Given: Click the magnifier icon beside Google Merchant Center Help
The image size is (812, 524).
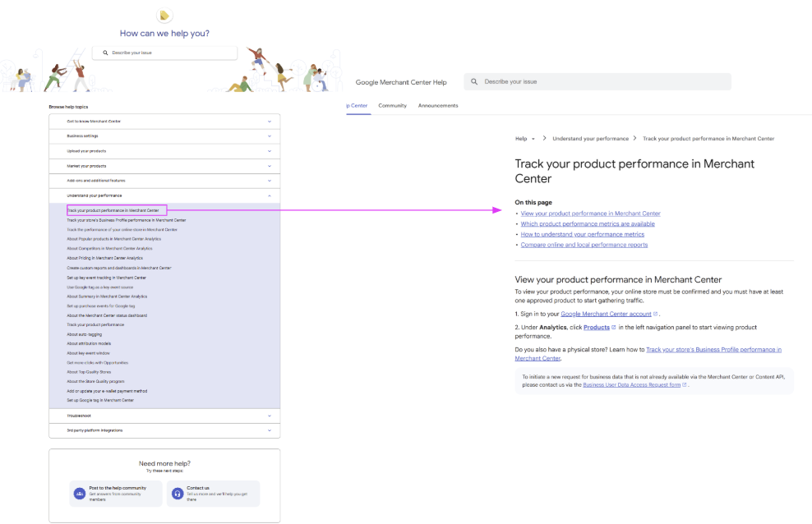Looking at the screenshot, I should [x=474, y=82].
